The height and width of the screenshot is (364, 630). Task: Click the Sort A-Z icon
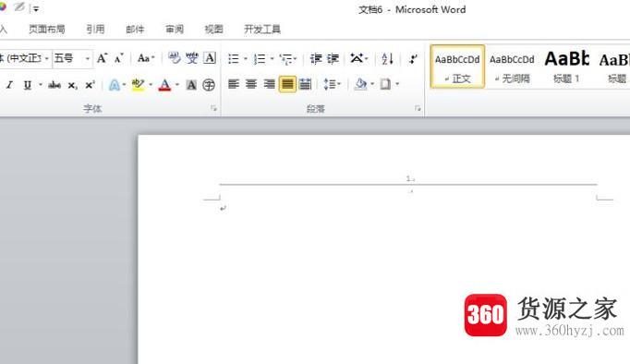[x=387, y=58]
